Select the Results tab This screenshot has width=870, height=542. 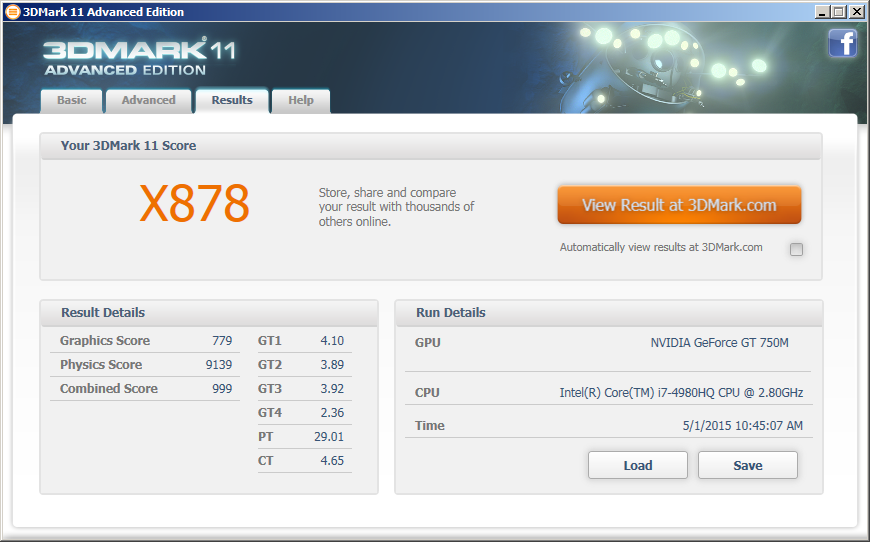point(232,100)
